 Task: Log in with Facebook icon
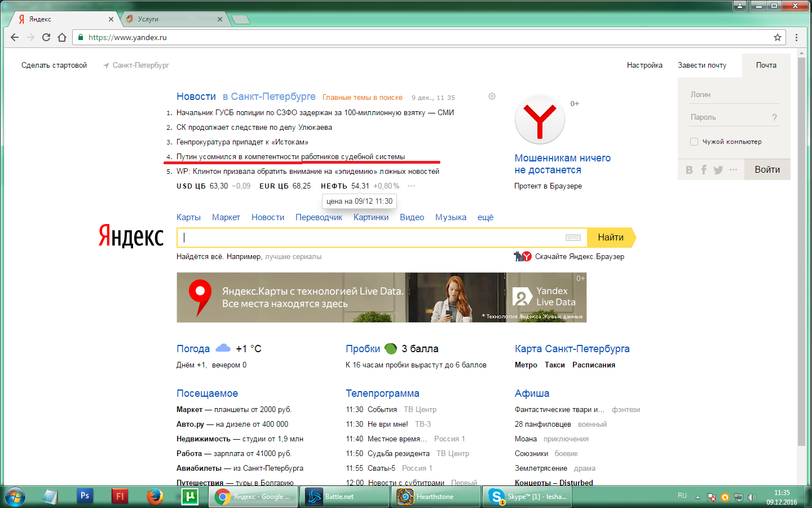pos(704,170)
